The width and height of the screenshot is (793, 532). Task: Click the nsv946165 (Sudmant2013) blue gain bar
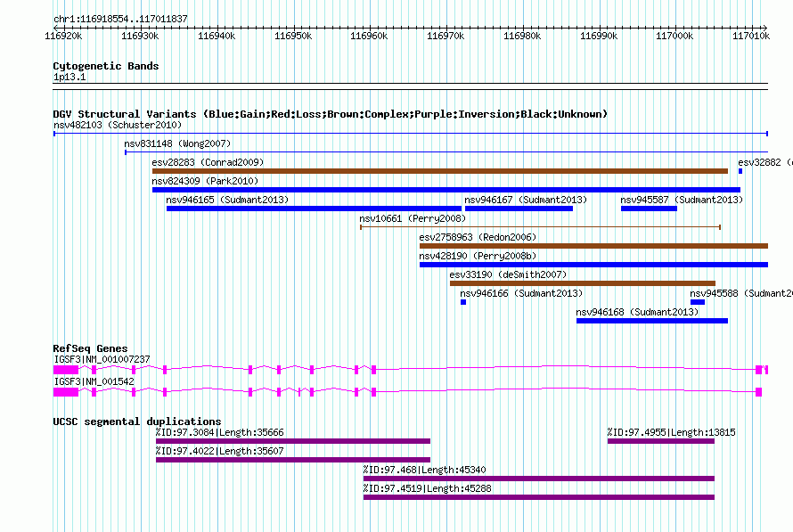(314, 209)
